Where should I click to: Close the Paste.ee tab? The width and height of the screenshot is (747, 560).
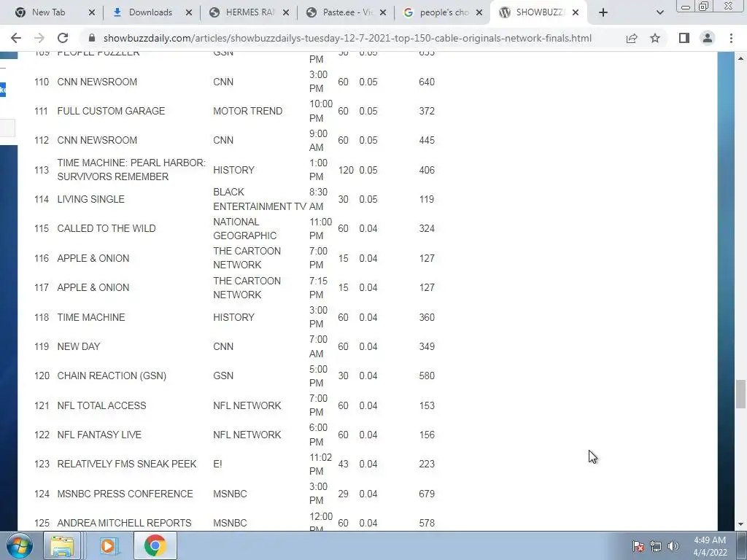382,12
